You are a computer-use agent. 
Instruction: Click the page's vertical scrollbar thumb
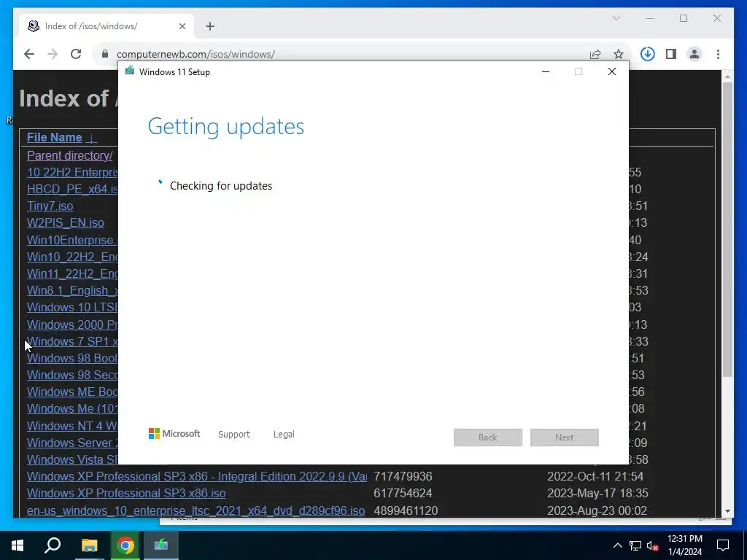[727, 230]
